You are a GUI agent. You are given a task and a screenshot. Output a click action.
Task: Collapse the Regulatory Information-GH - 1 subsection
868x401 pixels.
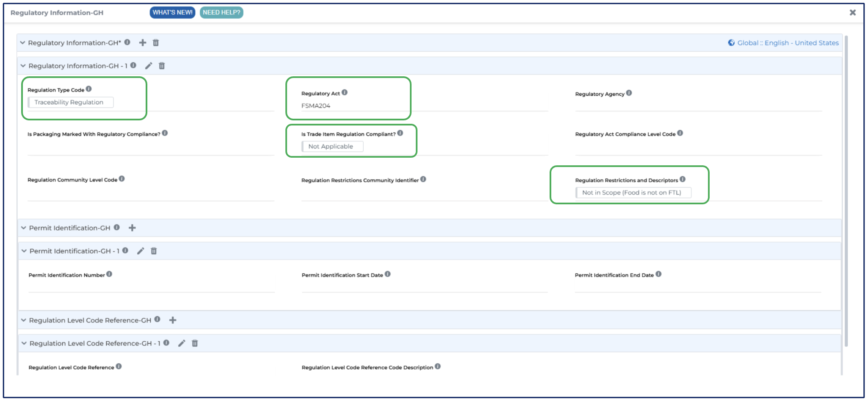pos(23,66)
